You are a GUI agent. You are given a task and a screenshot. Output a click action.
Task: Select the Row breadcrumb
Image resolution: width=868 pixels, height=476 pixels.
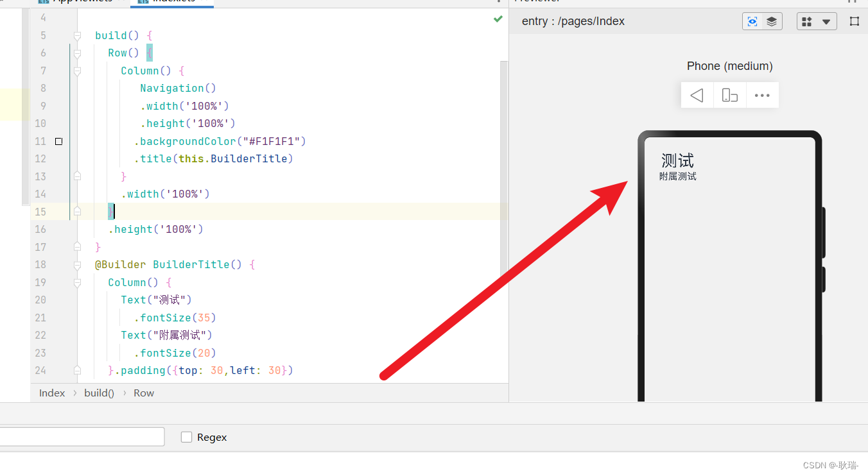pos(144,393)
